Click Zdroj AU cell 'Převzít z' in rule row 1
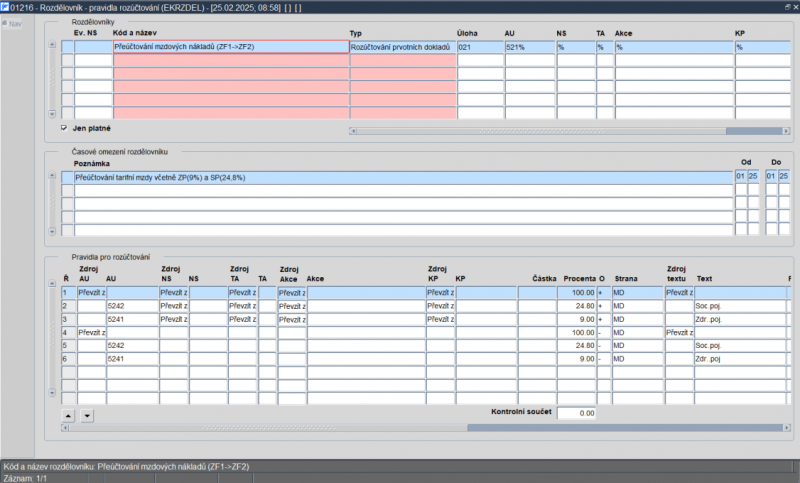 [91, 293]
